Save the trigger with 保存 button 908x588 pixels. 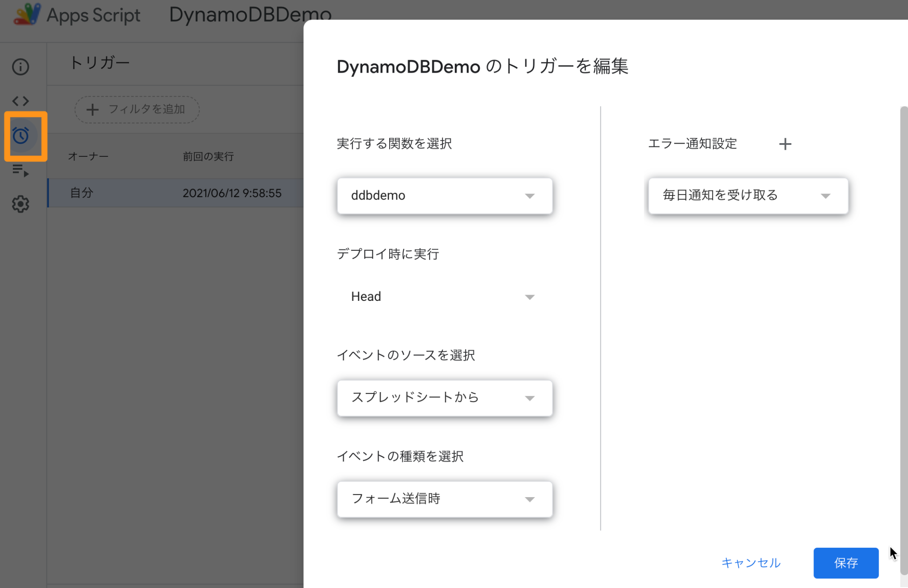tap(845, 563)
